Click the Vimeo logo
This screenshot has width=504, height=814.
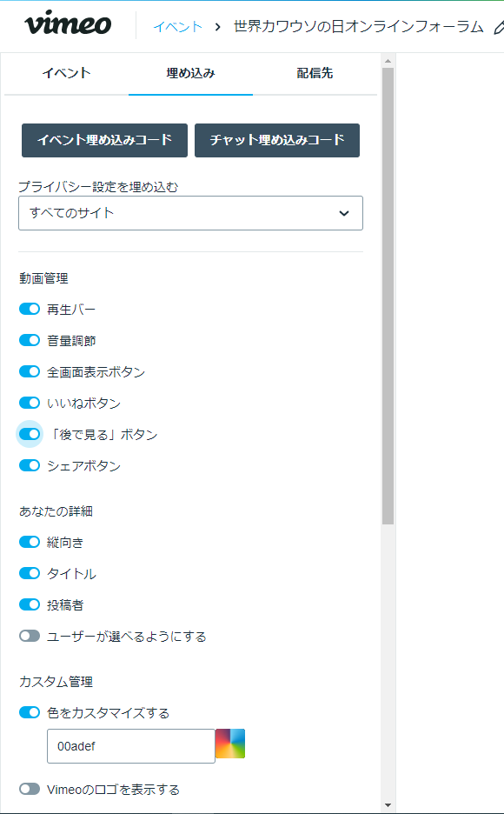coord(68,23)
